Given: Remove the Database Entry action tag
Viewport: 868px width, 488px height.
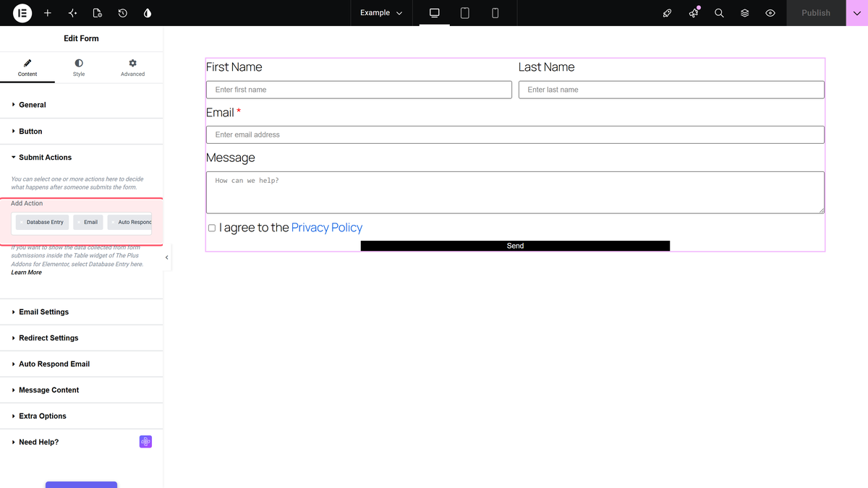Looking at the screenshot, I should (x=21, y=222).
